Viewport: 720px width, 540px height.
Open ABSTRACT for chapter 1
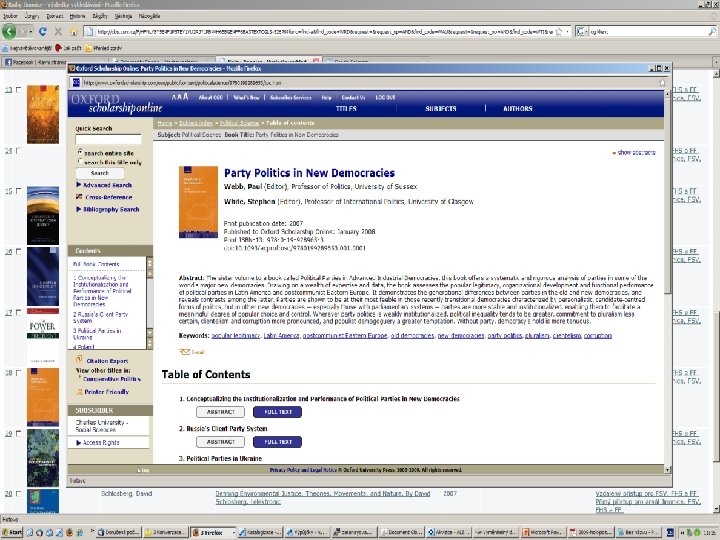220,412
